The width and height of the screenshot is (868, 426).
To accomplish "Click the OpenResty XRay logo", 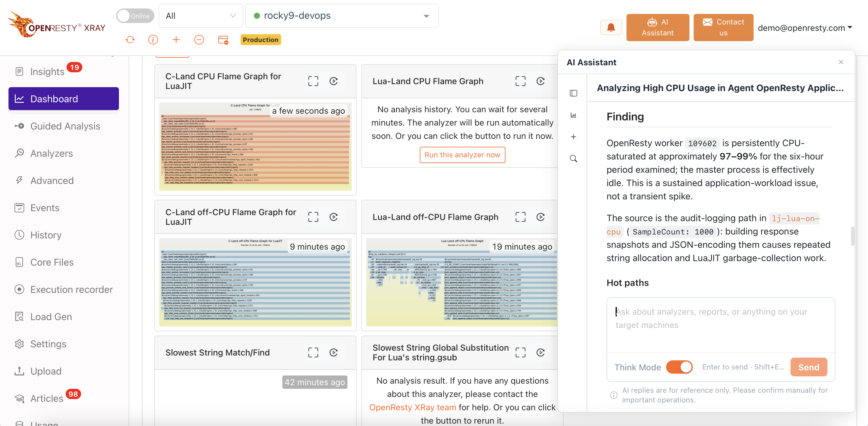I will 56,25.
